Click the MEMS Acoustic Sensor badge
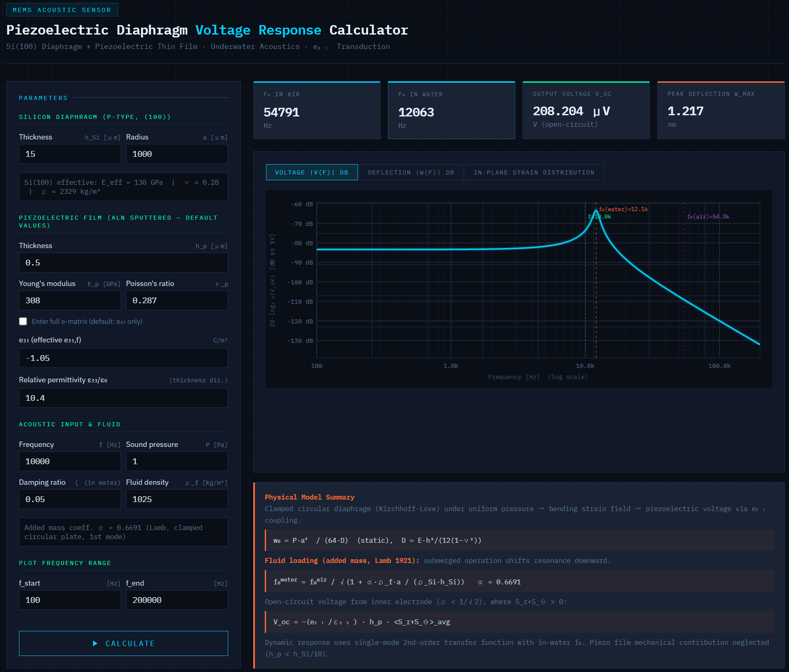 point(62,9)
